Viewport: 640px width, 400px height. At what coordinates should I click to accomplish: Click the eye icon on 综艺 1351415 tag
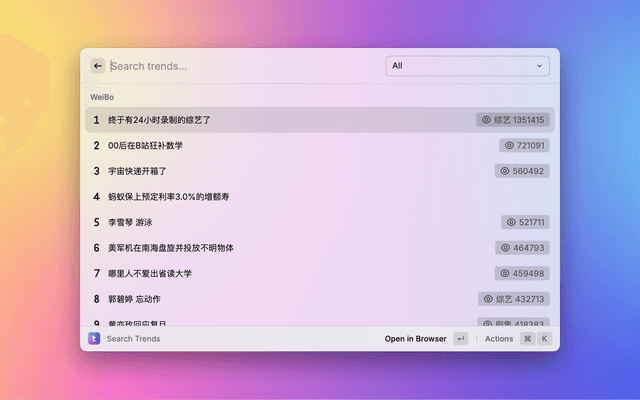point(487,120)
